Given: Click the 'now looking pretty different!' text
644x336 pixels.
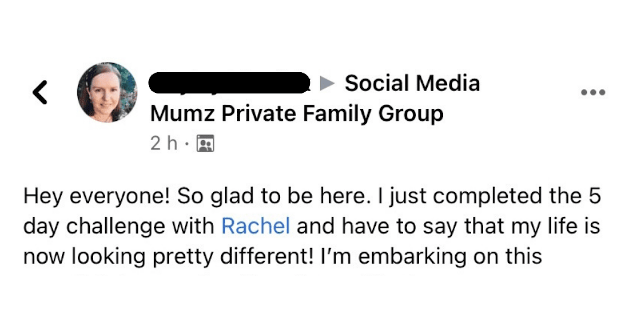Looking at the screenshot, I should 168,256.
